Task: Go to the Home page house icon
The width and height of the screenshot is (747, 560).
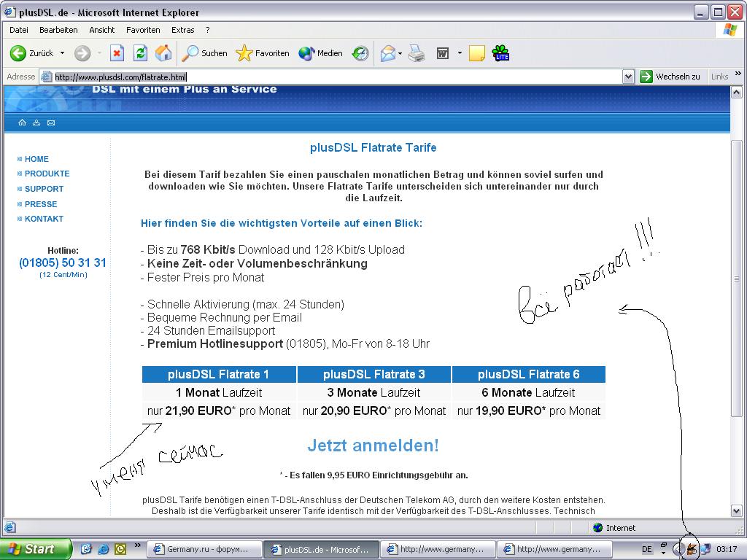Action: pyautogui.click(x=163, y=53)
